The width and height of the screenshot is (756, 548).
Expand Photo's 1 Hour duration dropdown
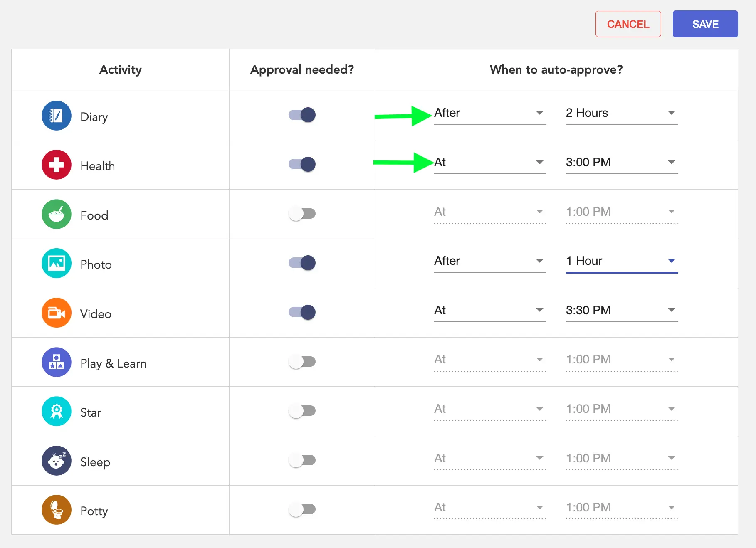(x=622, y=261)
